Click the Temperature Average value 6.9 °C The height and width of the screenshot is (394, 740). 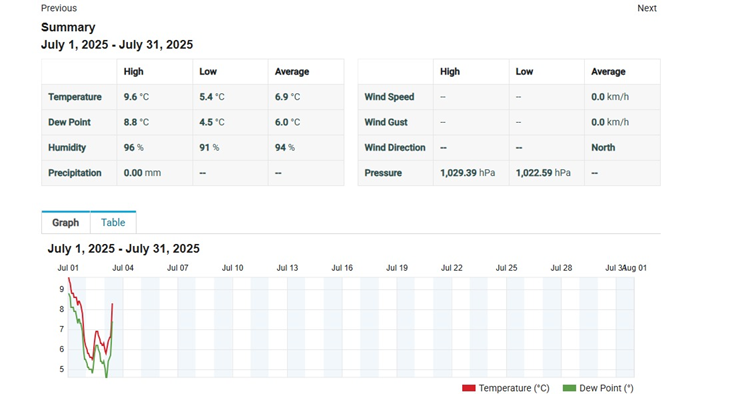287,97
